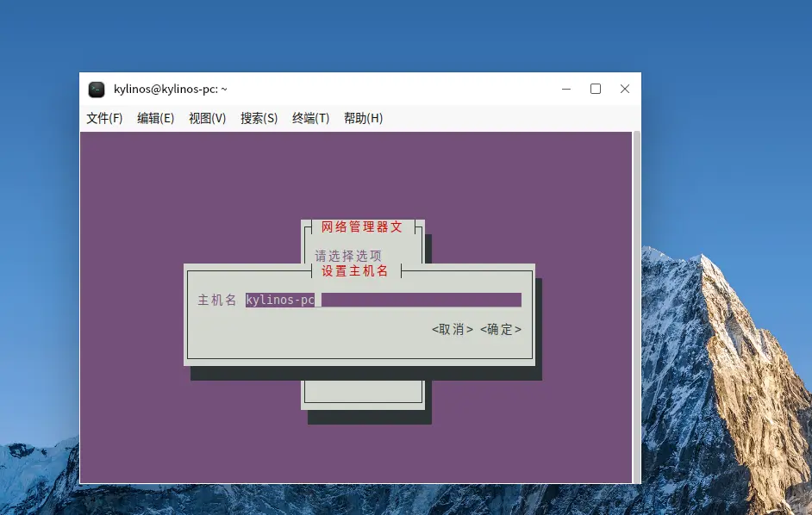The width and height of the screenshot is (812, 515).
Task: Click the 主机名 label
Action: [217, 300]
